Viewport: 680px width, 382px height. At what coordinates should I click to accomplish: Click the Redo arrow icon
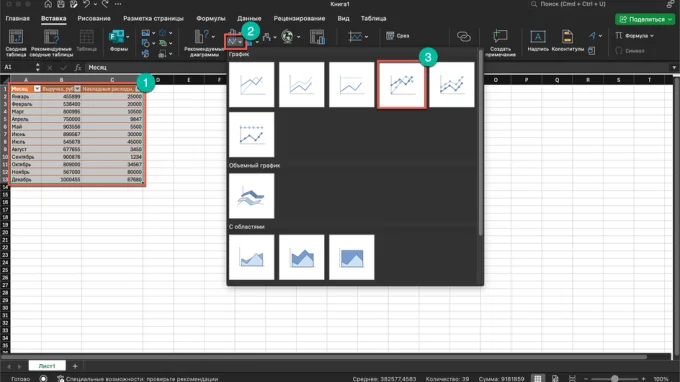click(x=105, y=4)
